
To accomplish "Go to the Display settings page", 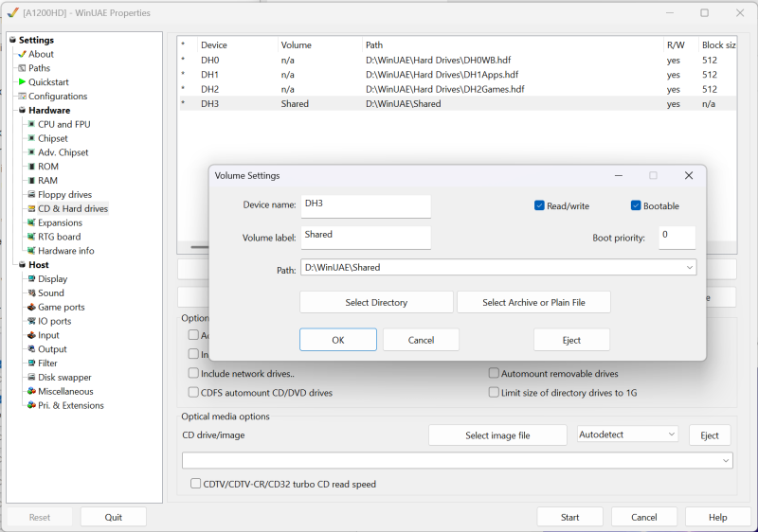I will click(x=52, y=279).
